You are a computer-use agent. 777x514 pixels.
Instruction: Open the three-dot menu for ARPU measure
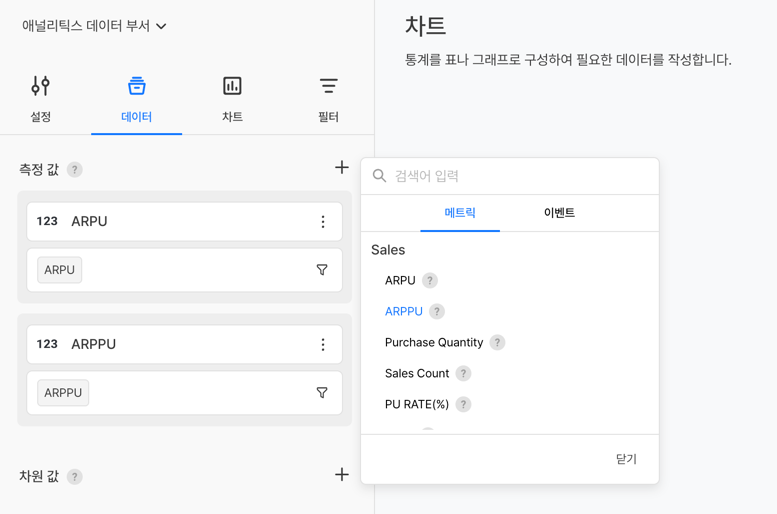[323, 222]
